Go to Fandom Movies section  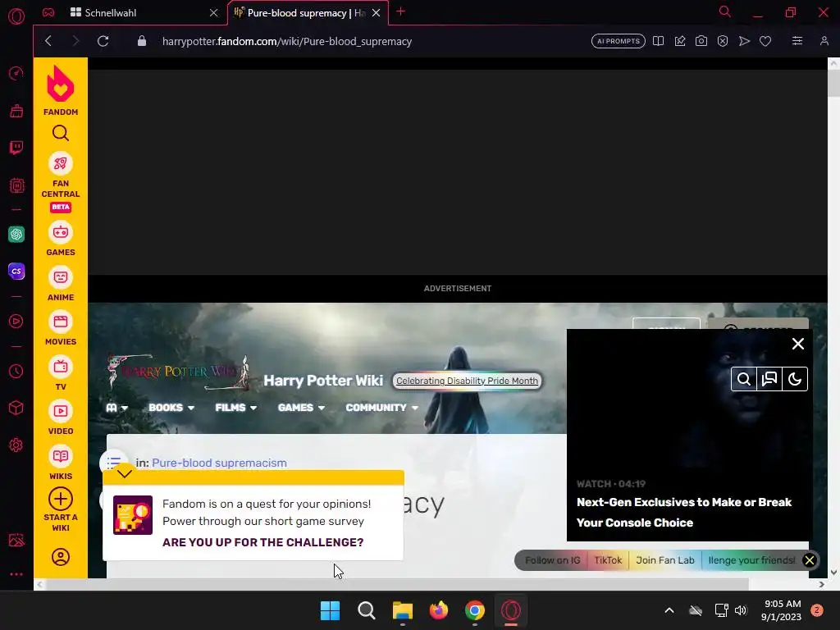pos(61,328)
